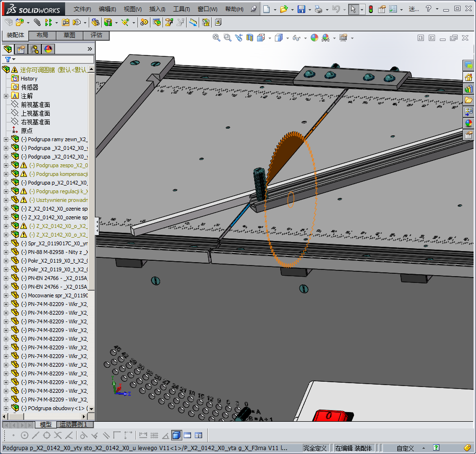Open the Display Style dropdown arrow
Screen dimensions: 476x454
[x=287, y=38]
